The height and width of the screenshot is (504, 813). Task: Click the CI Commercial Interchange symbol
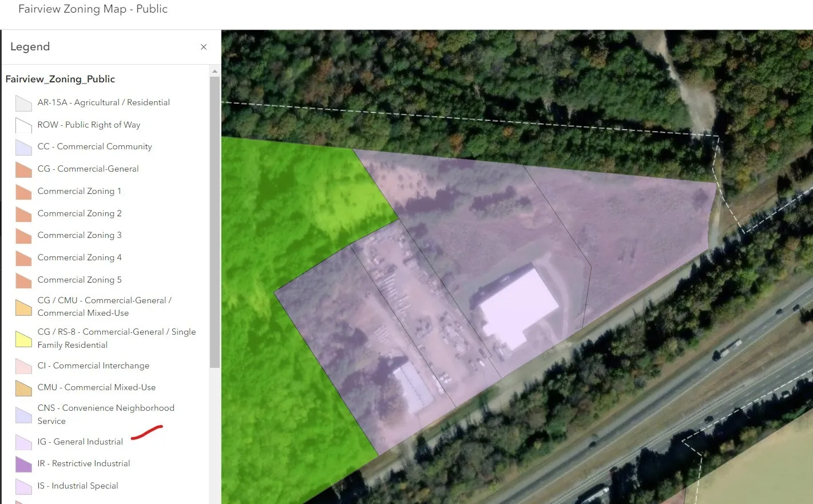(x=23, y=366)
